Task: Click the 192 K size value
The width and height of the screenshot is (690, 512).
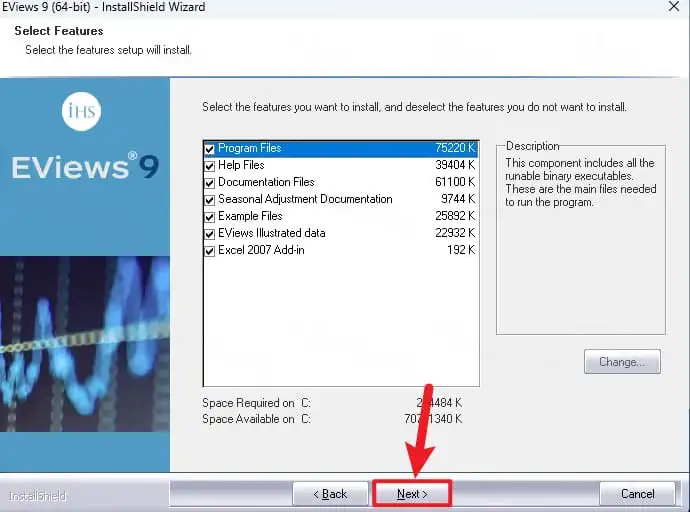Action: point(461,250)
